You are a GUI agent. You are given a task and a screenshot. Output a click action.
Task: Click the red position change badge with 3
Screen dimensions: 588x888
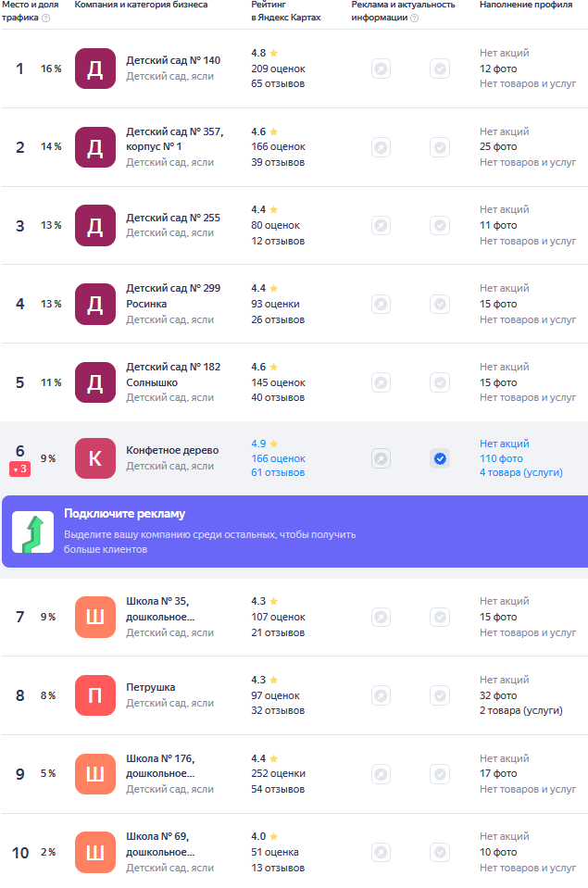pos(19,469)
